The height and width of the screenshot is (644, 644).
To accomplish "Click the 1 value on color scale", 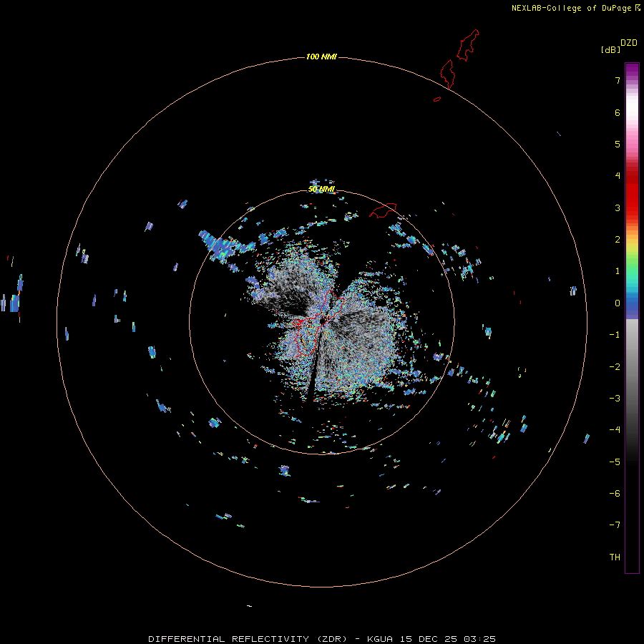I will click(x=618, y=271).
